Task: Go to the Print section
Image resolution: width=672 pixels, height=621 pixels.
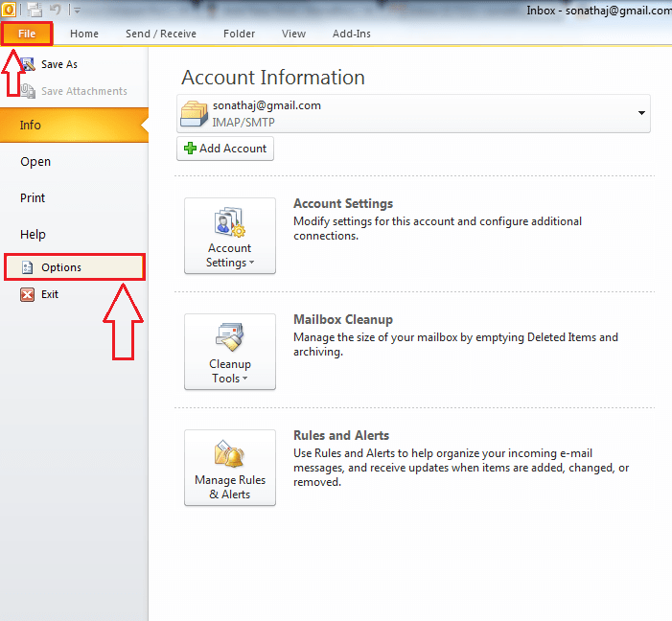Action: (33, 197)
